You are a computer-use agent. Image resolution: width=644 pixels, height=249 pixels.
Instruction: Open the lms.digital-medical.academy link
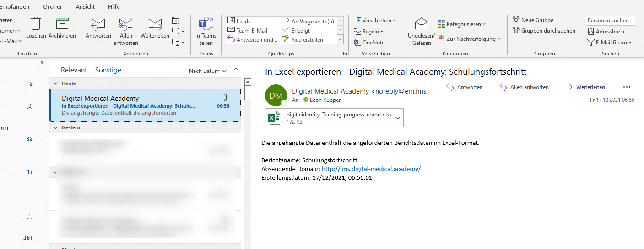[x=371, y=169]
